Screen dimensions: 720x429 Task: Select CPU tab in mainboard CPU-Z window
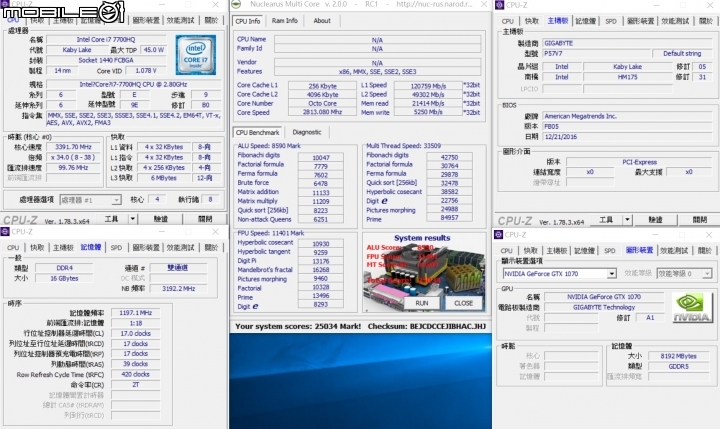coord(508,21)
